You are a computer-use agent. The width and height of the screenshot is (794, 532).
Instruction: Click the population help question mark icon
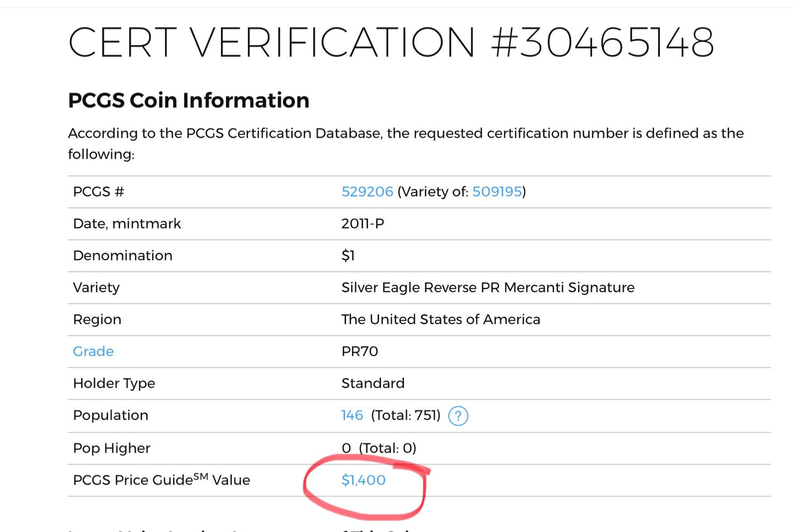pyautogui.click(x=458, y=416)
